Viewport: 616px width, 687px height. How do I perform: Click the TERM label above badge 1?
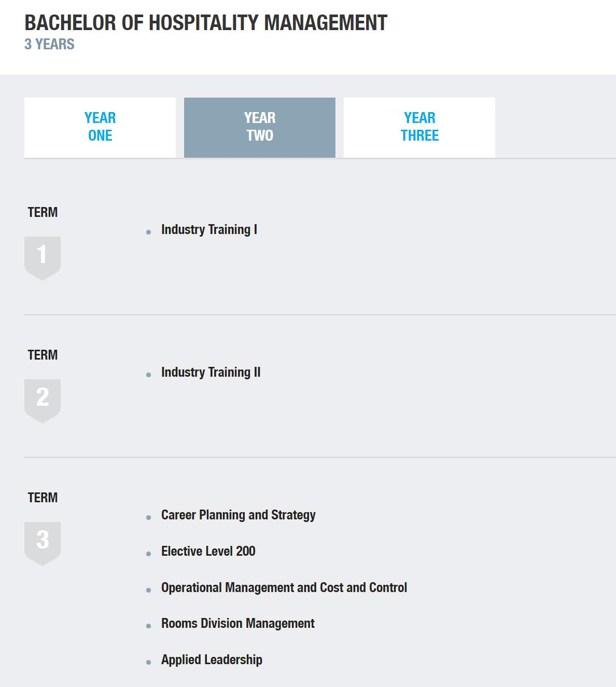coord(43,212)
